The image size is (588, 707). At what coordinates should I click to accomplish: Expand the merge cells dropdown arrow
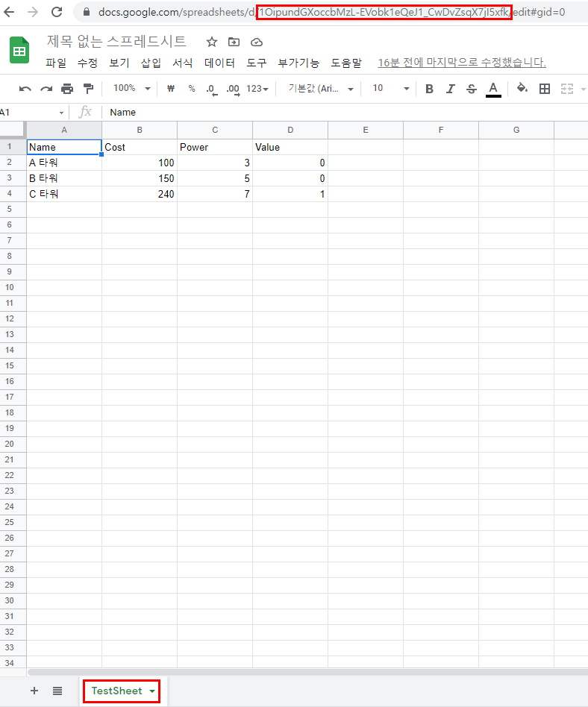(x=583, y=89)
